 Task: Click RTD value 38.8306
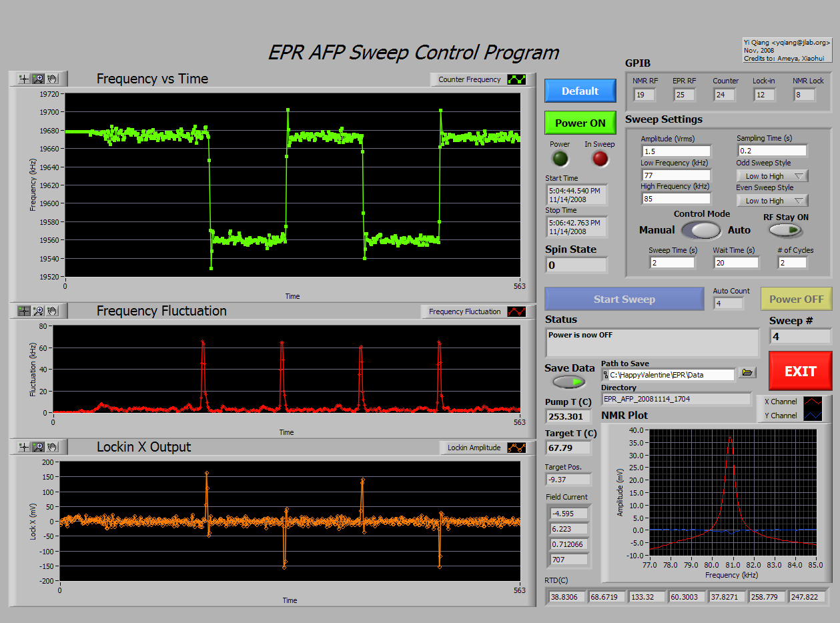566,596
